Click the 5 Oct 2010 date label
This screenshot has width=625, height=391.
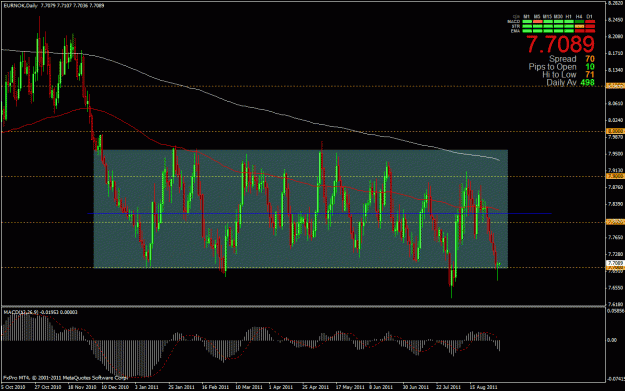pyautogui.click(x=13, y=387)
